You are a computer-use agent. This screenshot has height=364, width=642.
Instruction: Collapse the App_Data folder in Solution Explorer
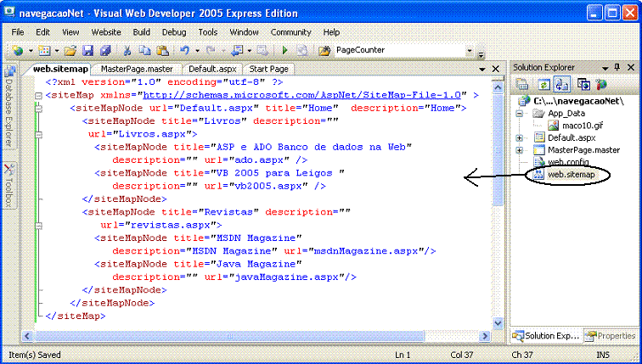tap(520, 114)
